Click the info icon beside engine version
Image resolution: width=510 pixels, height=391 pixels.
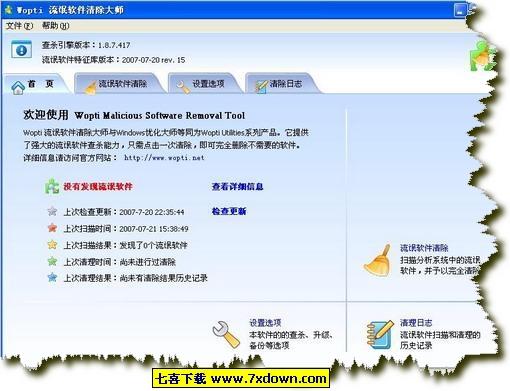click(21, 50)
